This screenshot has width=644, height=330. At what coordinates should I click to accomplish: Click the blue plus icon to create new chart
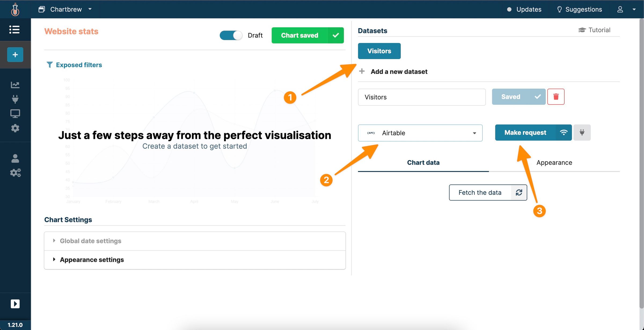[x=15, y=55]
